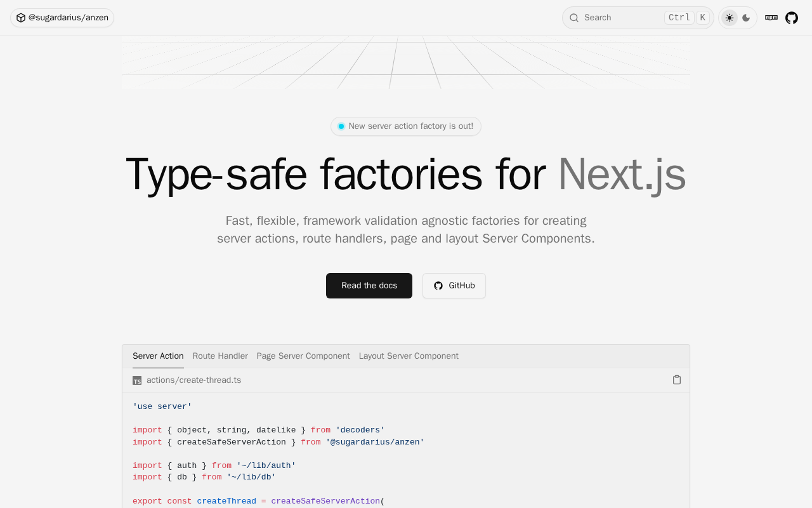The height and width of the screenshot is (508, 812).
Task: Click the createSafeServerAction import line
Action: click(278, 442)
